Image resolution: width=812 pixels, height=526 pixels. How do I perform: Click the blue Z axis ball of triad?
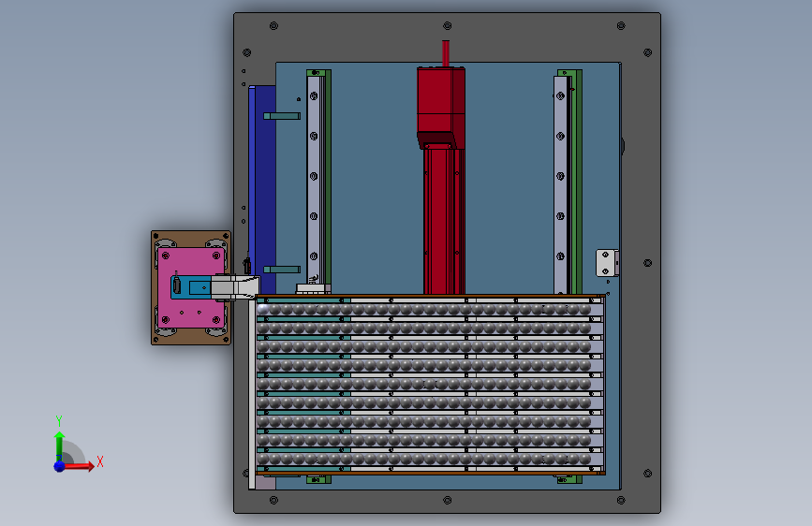[x=60, y=466]
